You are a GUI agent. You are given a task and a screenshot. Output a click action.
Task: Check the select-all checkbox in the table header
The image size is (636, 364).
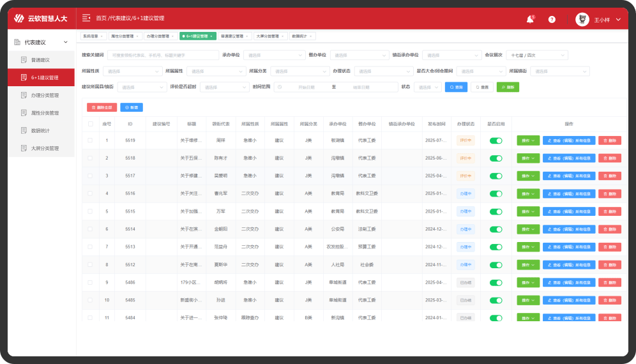pos(91,124)
